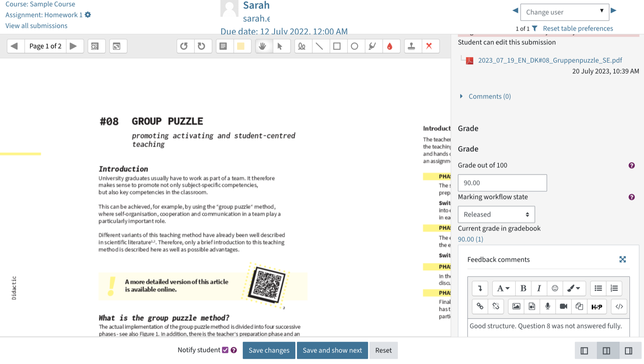Record audio feedback
Viewport: 644px width, 364px height.
point(547,306)
